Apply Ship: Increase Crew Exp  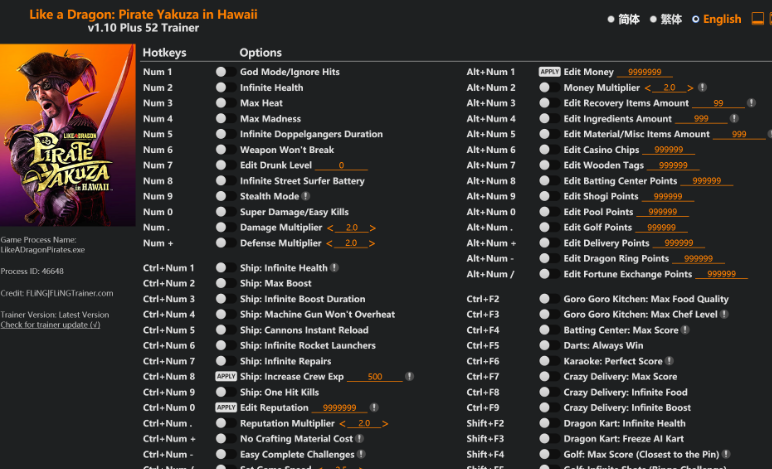[226, 376]
